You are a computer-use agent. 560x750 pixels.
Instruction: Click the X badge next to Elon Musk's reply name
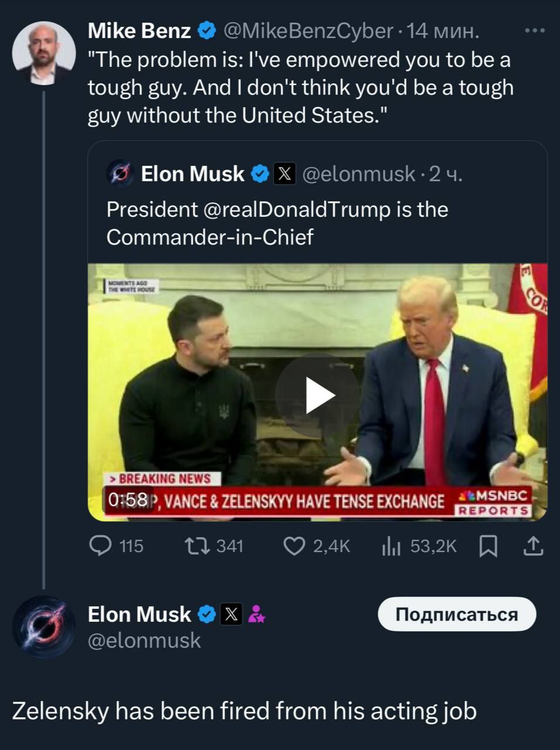click(231, 614)
